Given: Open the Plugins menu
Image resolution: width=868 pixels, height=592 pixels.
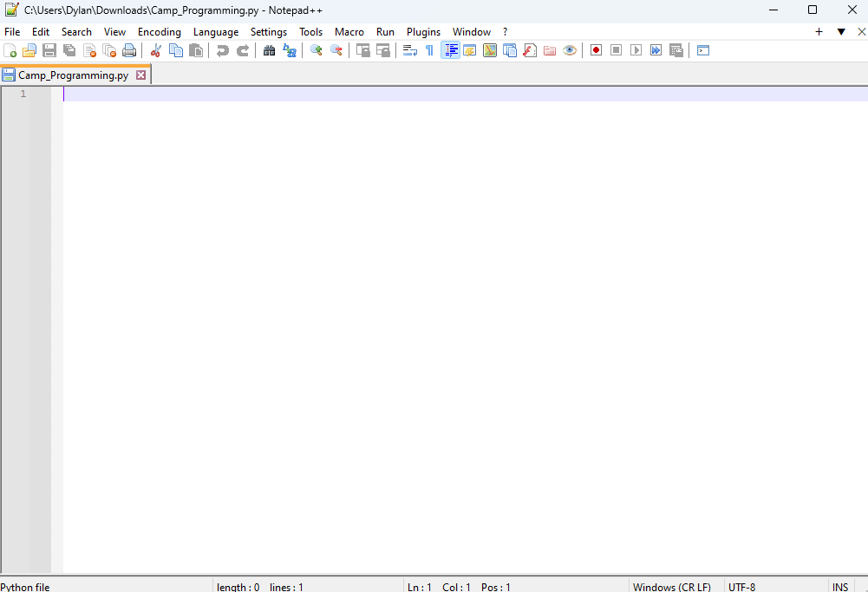Looking at the screenshot, I should coord(423,32).
